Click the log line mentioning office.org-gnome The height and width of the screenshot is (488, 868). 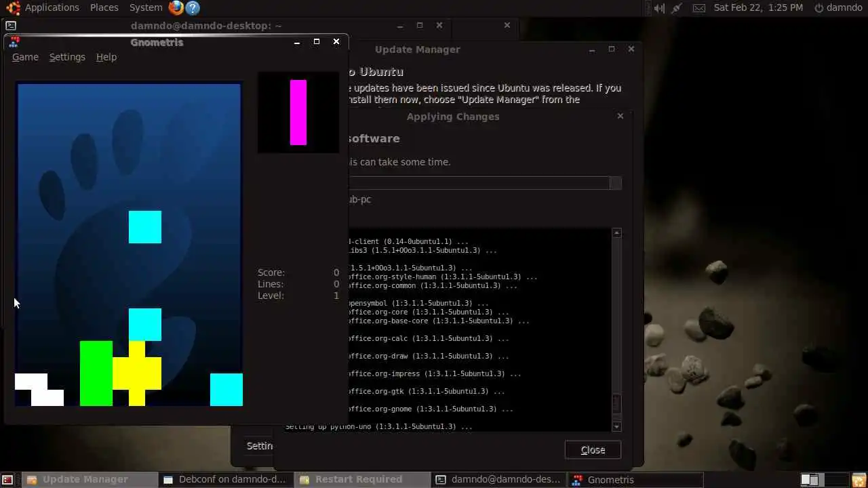[431, 409]
